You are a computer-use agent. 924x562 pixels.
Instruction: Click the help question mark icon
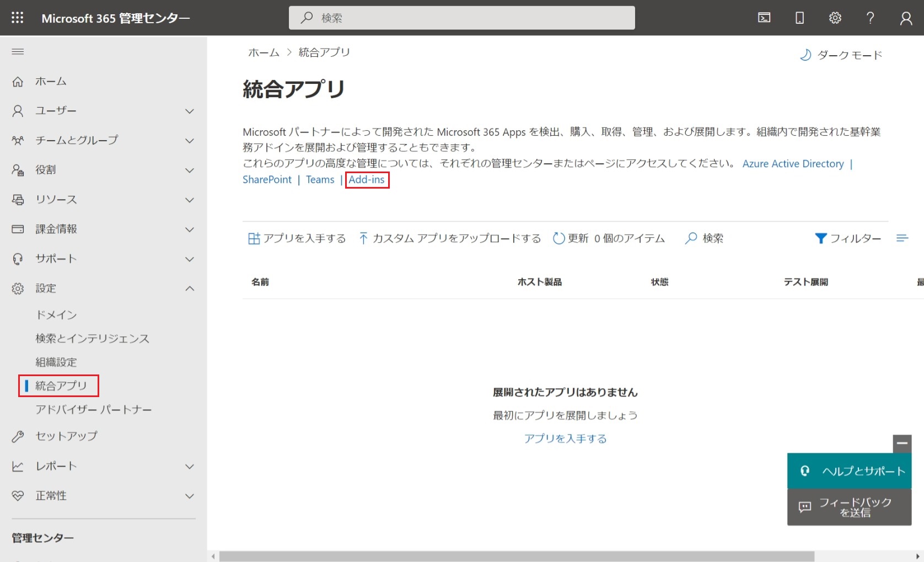coord(870,18)
